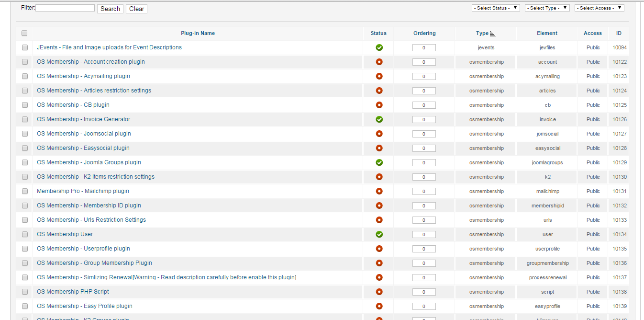644x320 pixels.
Task: Toggle the Type column sort order icon
Action: [x=493, y=34]
